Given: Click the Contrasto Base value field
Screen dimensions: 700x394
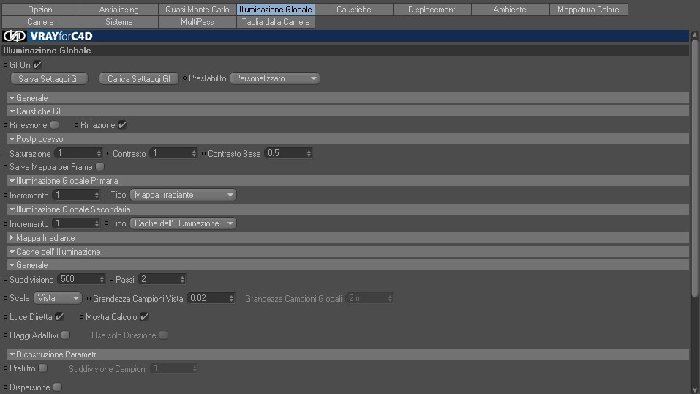Looking at the screenshot, I should [x=288, y=153].
